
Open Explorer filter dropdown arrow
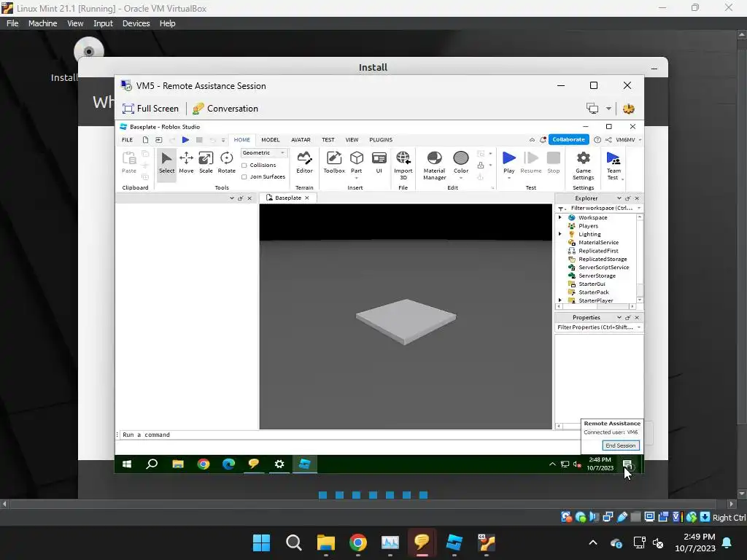[x=639, y=208]
